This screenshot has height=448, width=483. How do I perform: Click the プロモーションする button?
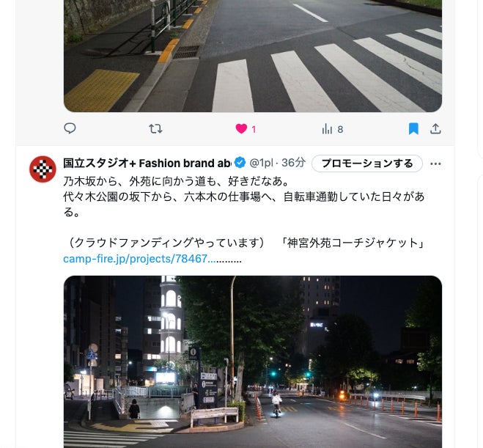(367, 164)
